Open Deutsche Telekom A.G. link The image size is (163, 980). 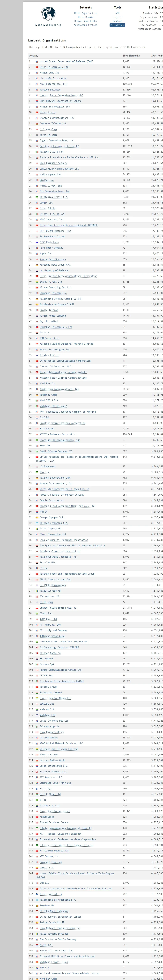[x=53, y=124]
